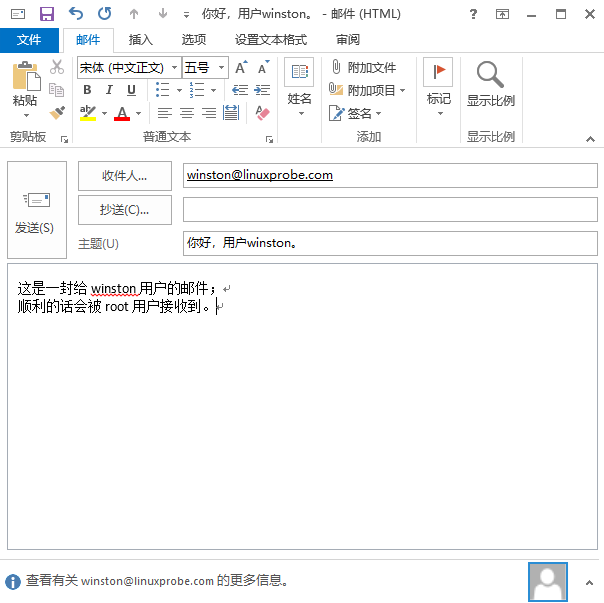The image size is (604, 603).
Task: Click the 附加文件 paperclip button
Action: click(363, 67)
